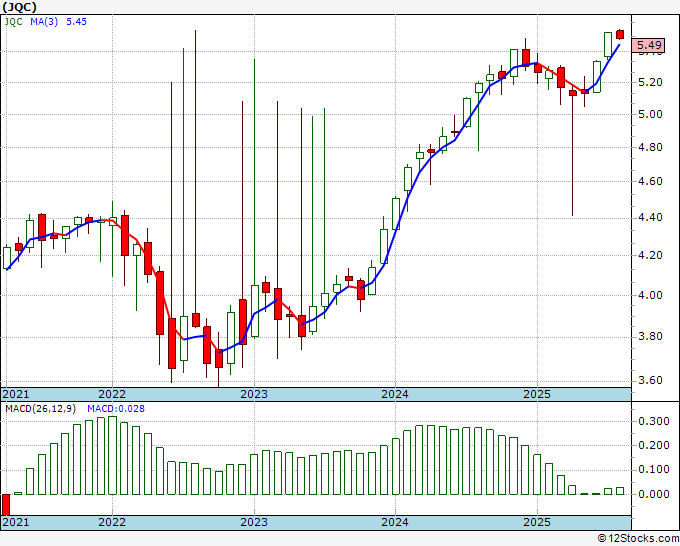This screenshot has height=546, width=680.
Task: Click the 4.20 price axis label
Action: coord(650,255)
